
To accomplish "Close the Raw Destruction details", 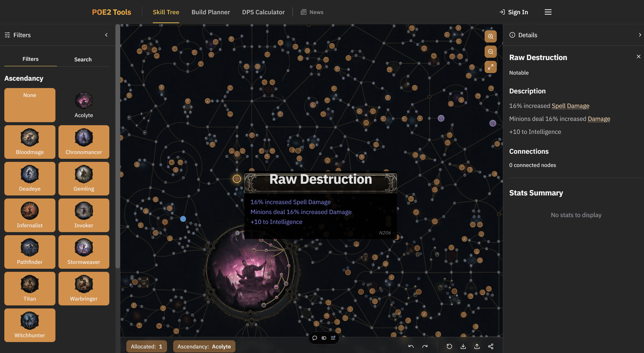I will 638,56.
